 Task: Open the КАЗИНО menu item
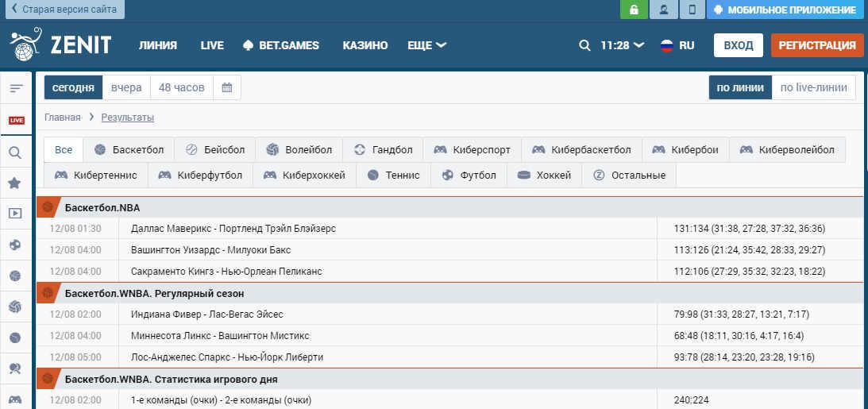click(365, 45)
